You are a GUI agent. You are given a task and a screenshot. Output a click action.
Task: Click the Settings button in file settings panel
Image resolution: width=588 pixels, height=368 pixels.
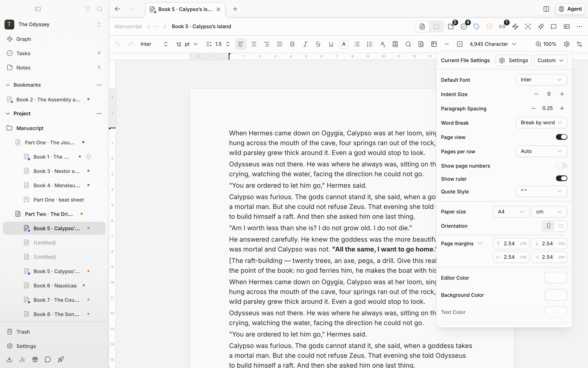tap(513, 60)
